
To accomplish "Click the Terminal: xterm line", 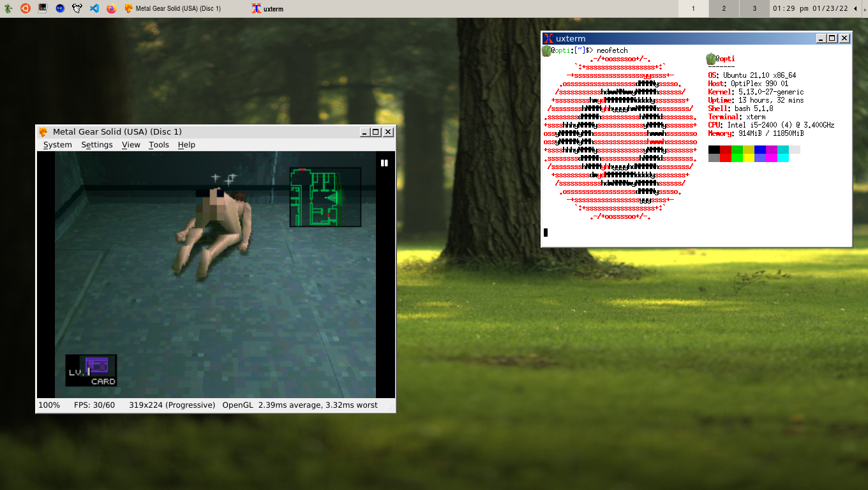I will [737, 117].
